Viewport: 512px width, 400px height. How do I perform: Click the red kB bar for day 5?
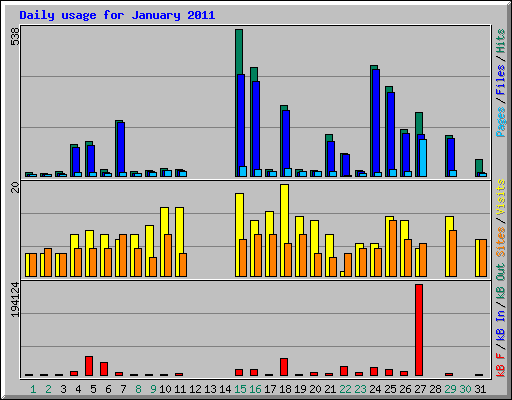(89, 366)
